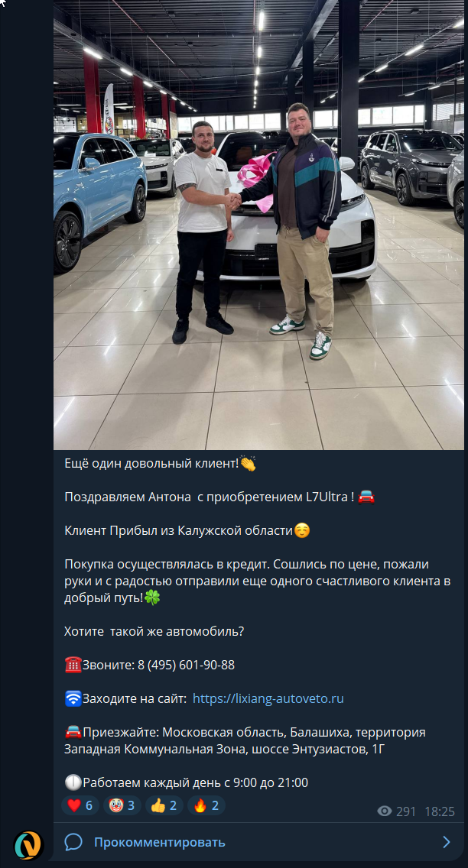Toggle the thumbs up reaction
This screenshot has height=868, width=468.
(x=164, y=805)
